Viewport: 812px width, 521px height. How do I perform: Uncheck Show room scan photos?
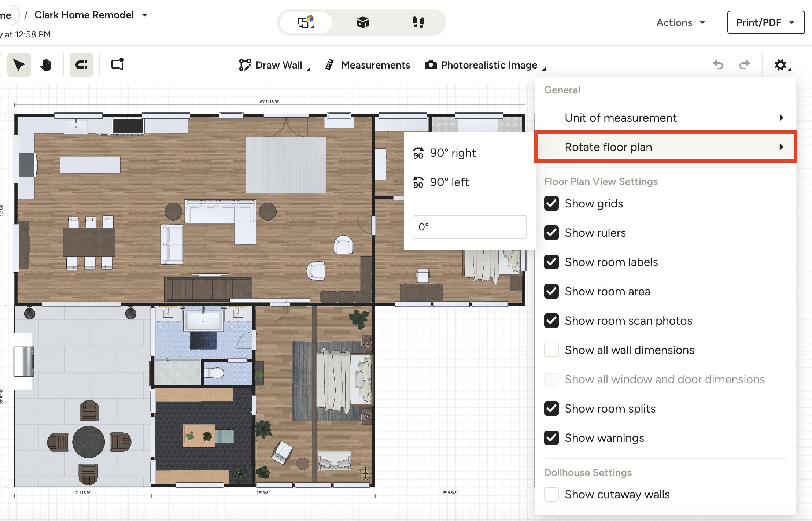click(x=552, y=321)
